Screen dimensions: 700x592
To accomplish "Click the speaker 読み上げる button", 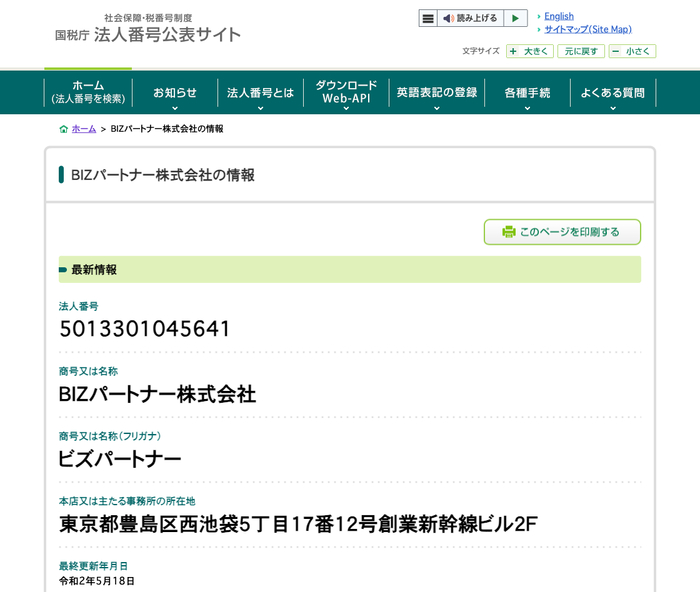I will click(470, 18).
